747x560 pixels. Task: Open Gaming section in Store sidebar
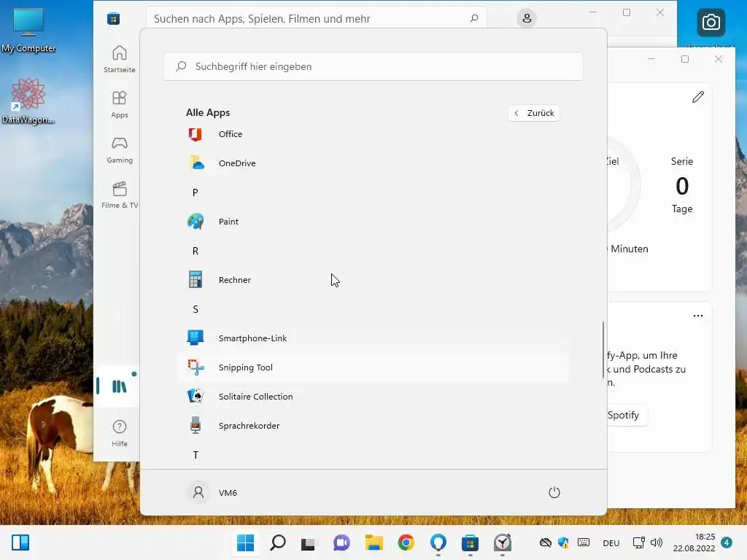(x=120, y=149)
